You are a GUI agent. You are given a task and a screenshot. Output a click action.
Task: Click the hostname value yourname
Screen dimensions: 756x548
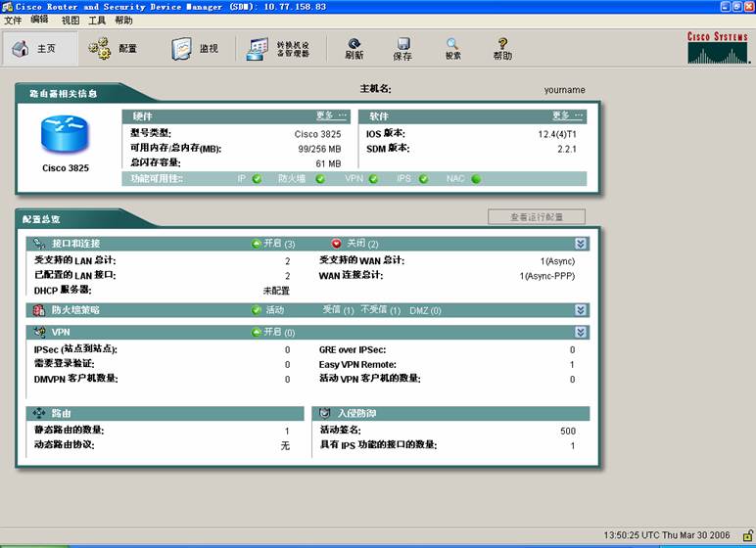point(565,90)
